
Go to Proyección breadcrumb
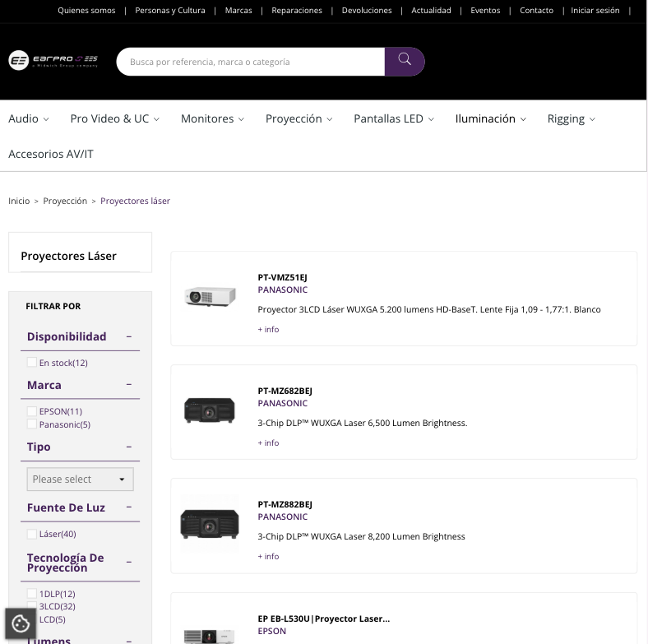[65, 201]
